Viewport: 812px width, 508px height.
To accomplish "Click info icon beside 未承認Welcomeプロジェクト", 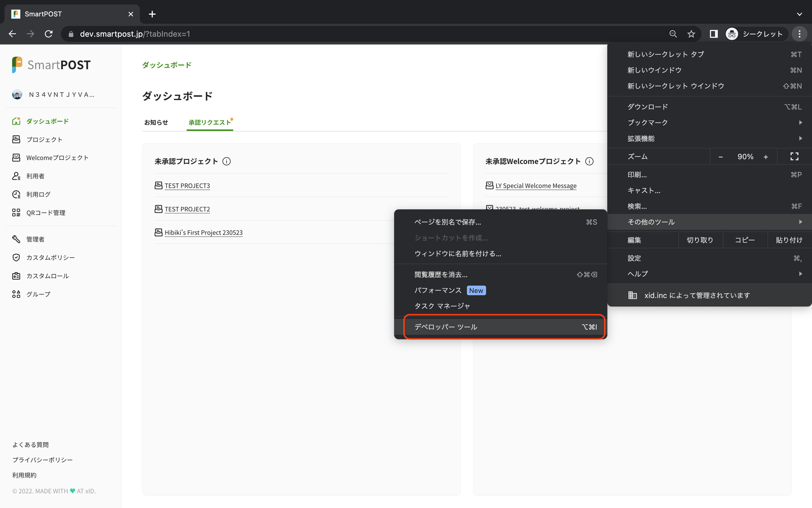I will 589,161.
